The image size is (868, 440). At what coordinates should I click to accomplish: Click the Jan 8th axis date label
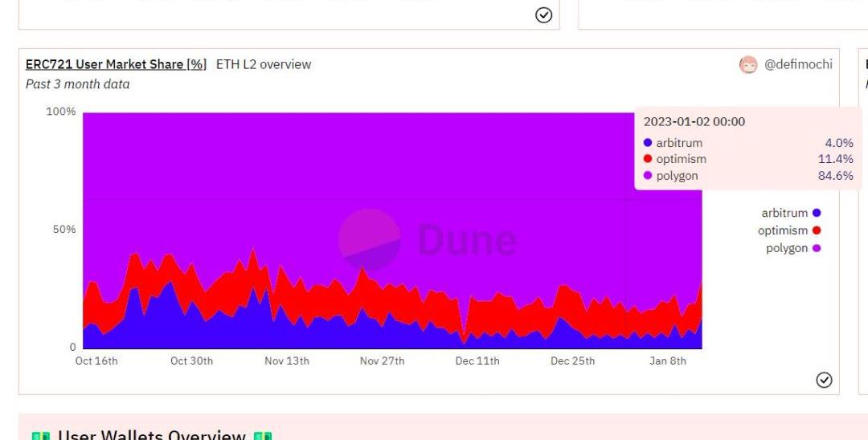[668, 361]
